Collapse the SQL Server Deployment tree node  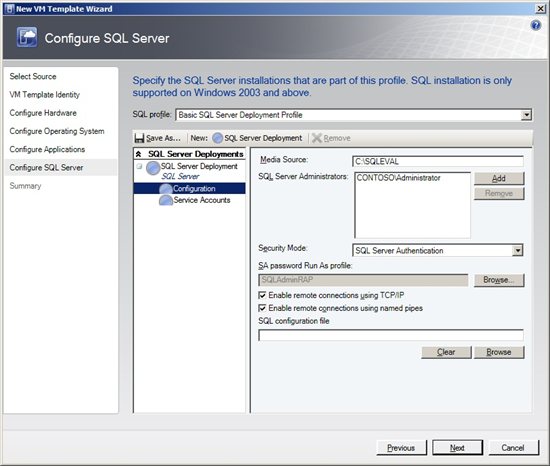point(139,166)
